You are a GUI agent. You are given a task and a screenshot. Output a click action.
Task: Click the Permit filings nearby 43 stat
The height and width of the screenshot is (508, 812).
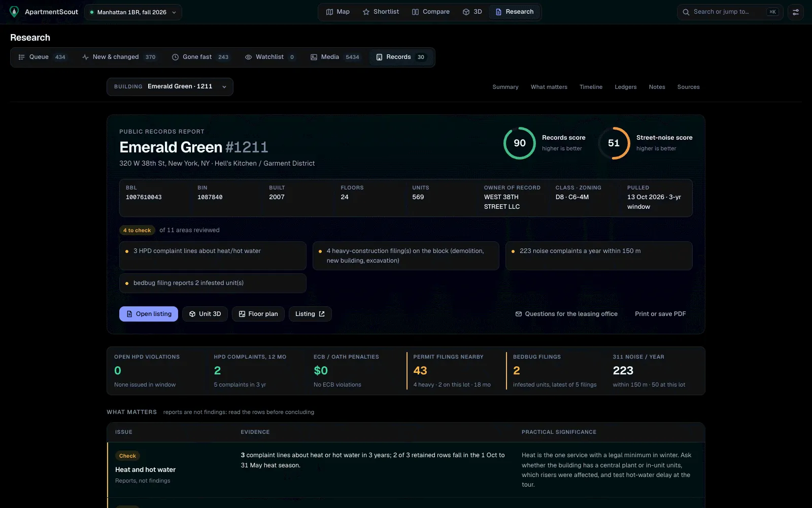[455, 371]
